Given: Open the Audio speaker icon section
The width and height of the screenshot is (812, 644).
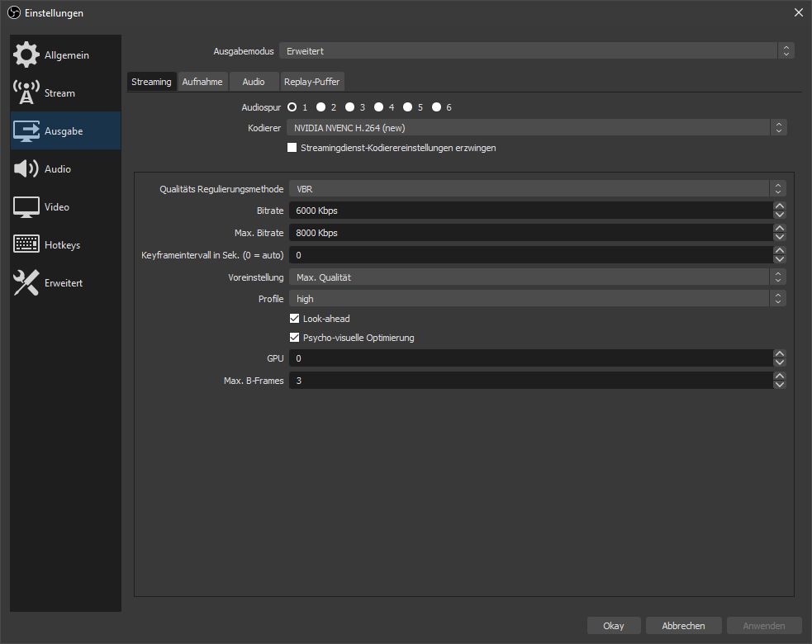Looking at the screenshot, I should [26, 168].
